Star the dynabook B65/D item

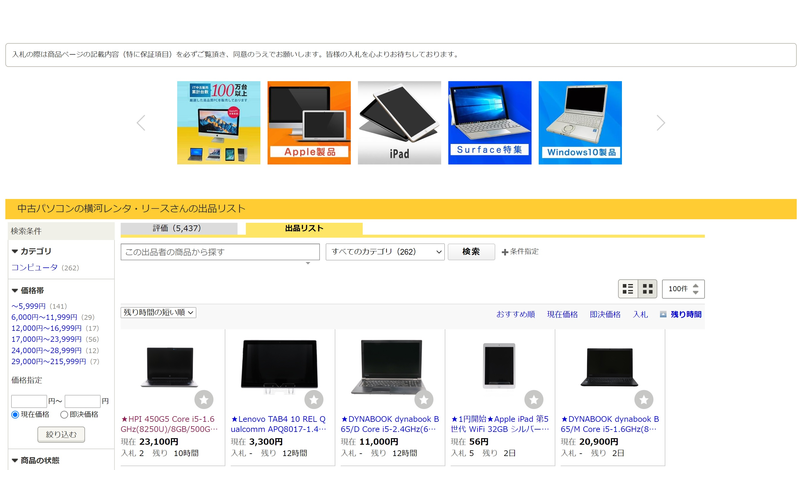(x=424, y=399)
